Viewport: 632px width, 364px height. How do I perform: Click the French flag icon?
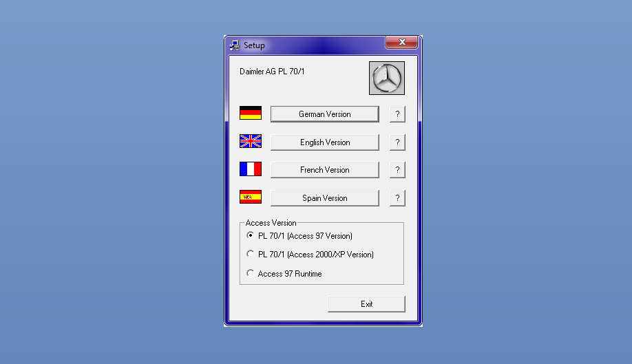click(251, 169)
